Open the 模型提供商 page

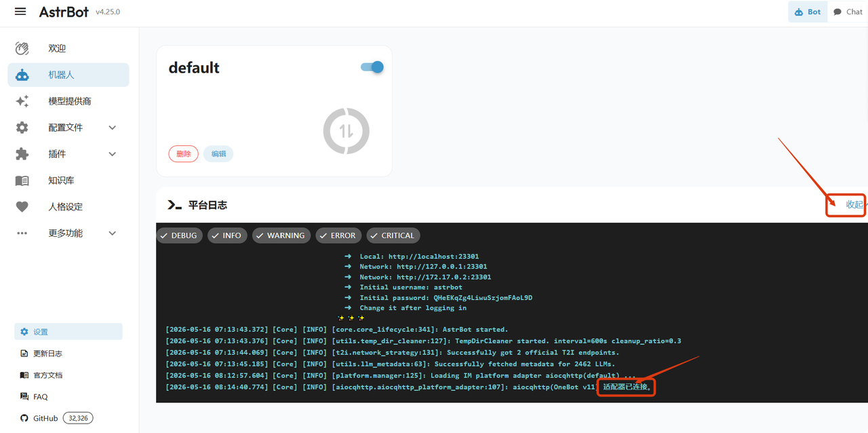[x=68, y=101]
